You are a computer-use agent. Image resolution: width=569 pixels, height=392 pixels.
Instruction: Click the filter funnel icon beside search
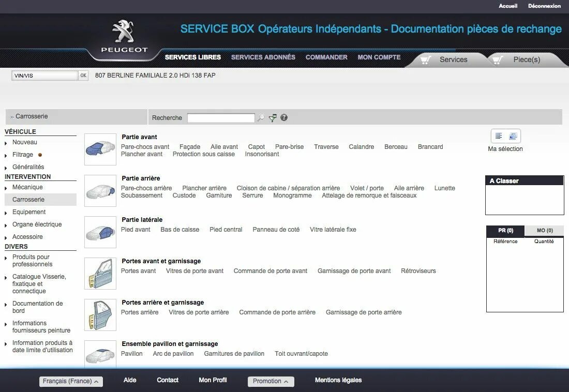273,117
